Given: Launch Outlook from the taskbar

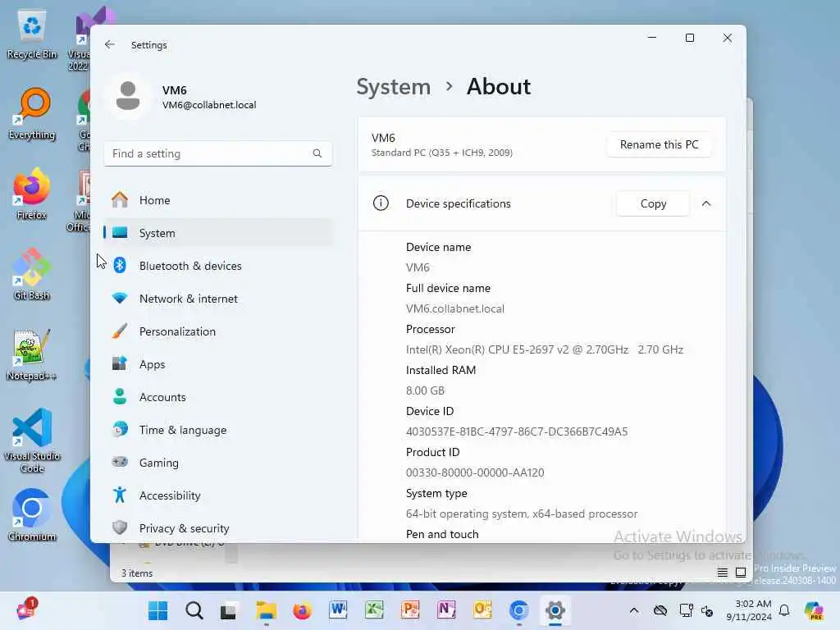Looking at the screenshot, I should pyautogui.click(x=482, y=610).
